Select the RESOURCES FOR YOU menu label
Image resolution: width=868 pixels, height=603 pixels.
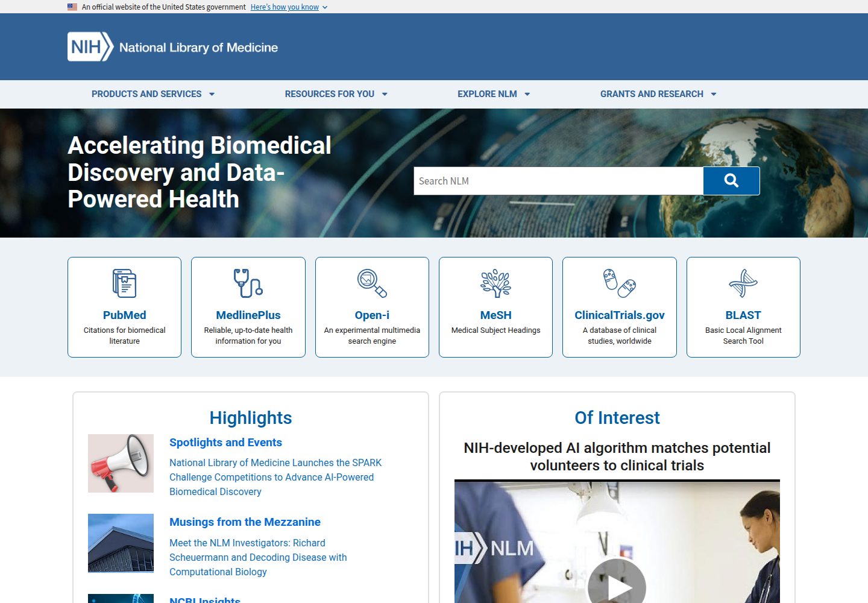coord(330,94)
